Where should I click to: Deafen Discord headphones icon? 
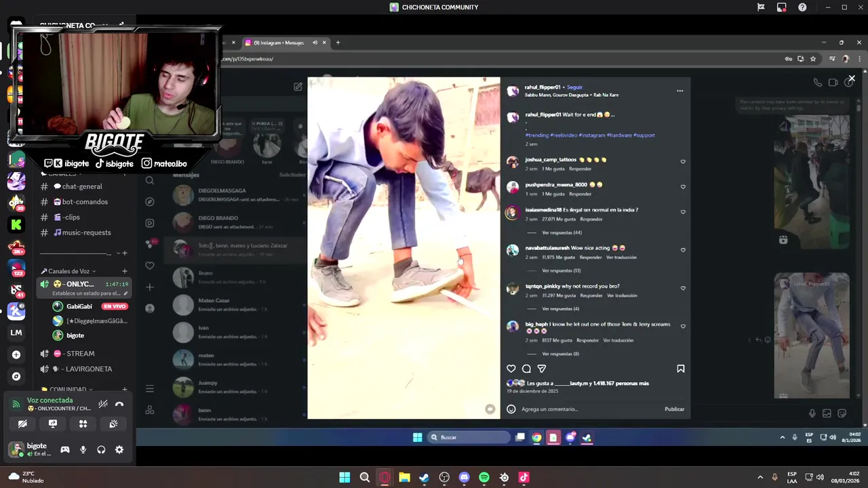click(x=101, y=449)
